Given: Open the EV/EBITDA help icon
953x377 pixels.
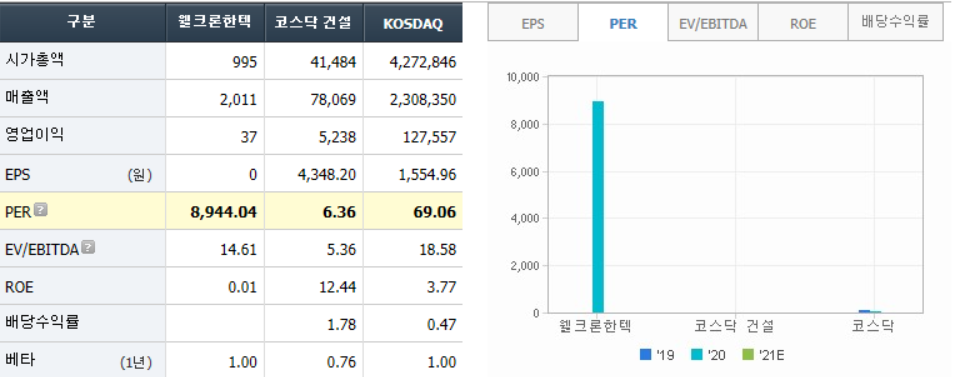Looking at the screenshot, I should pyautogui.click(x=88, y=247).
